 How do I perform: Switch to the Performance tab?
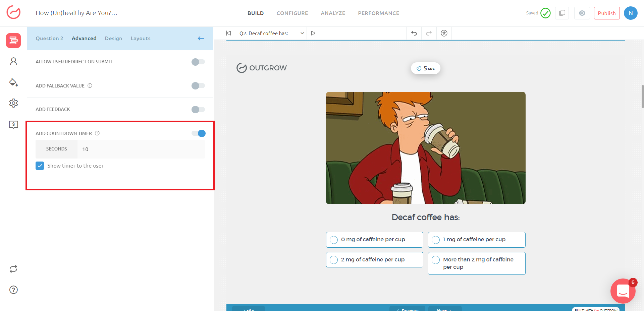pos(379,13)
